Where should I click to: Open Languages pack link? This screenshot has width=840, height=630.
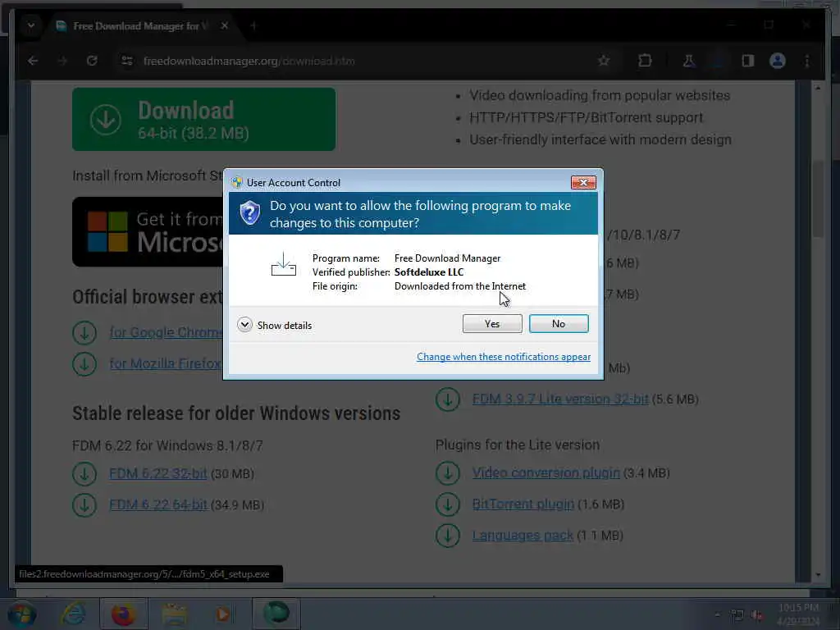(523, 535)
